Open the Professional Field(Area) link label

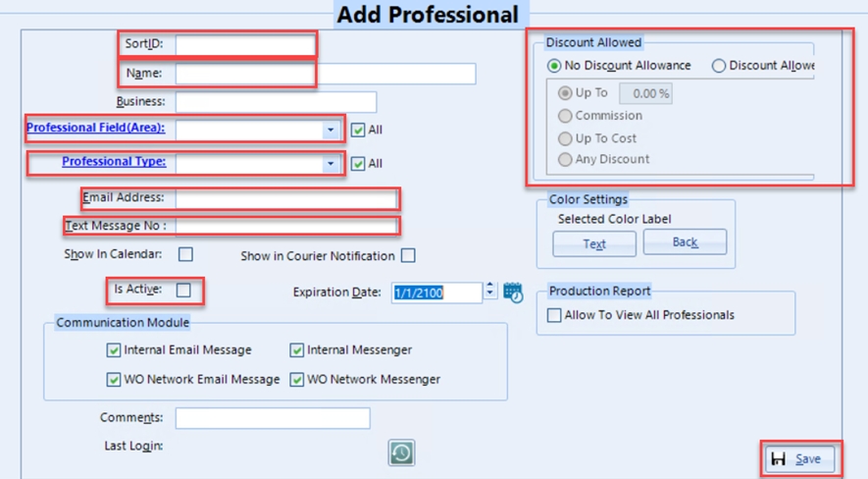(x=95, y=129)
